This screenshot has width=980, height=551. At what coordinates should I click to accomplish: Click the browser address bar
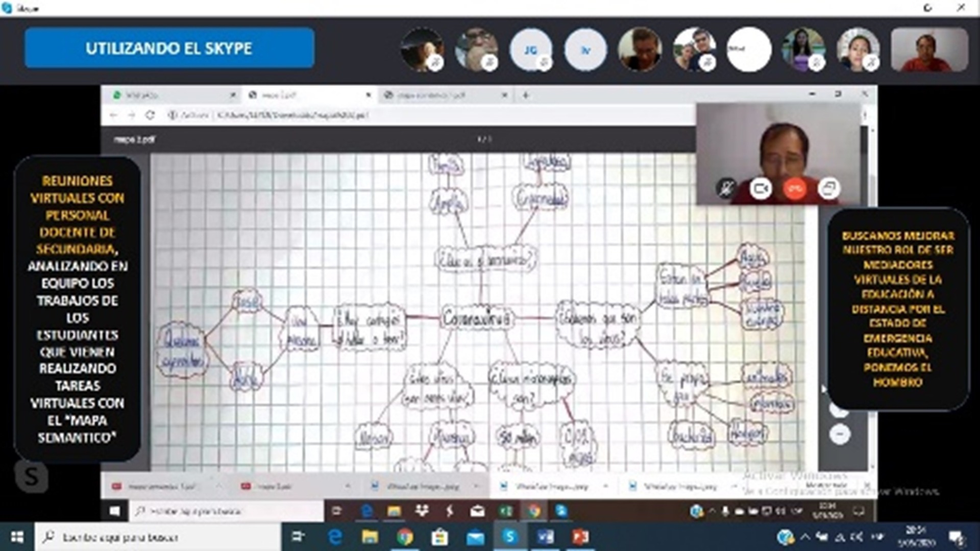tap(429, 115)
